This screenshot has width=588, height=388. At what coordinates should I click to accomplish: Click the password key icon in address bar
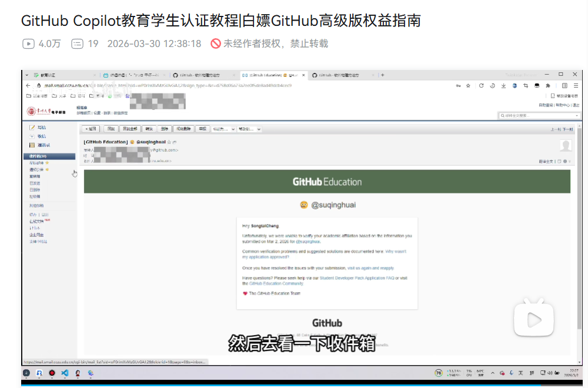click(458, 85)
